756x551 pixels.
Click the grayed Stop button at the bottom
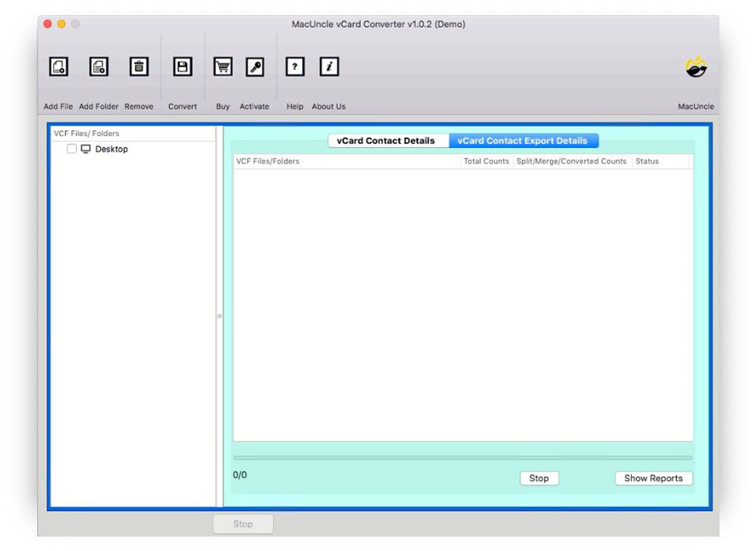click(x=242, y=524)
